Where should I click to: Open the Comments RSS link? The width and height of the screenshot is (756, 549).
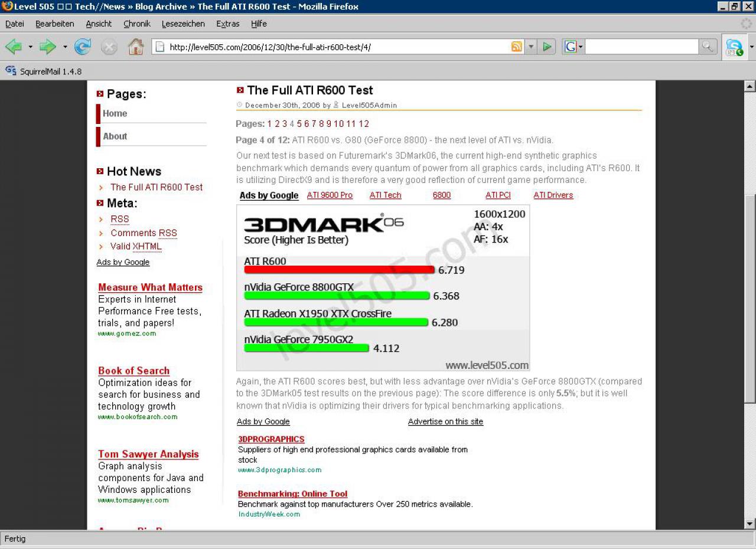[x=144, y=233]
